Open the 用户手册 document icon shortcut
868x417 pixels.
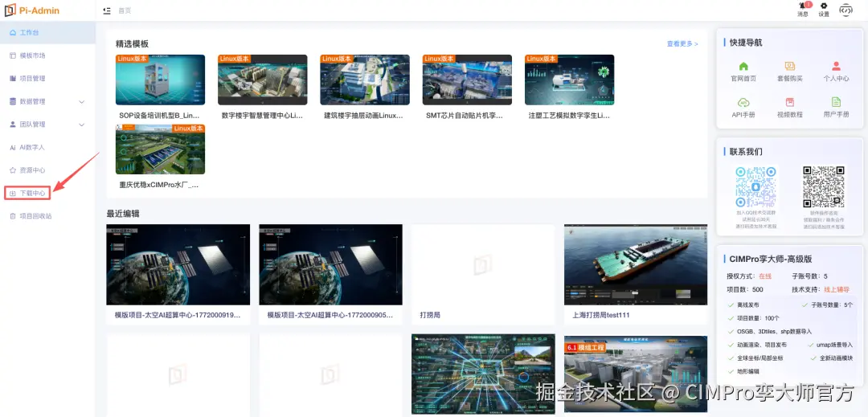pyautogui.click(x=836, y=102)
